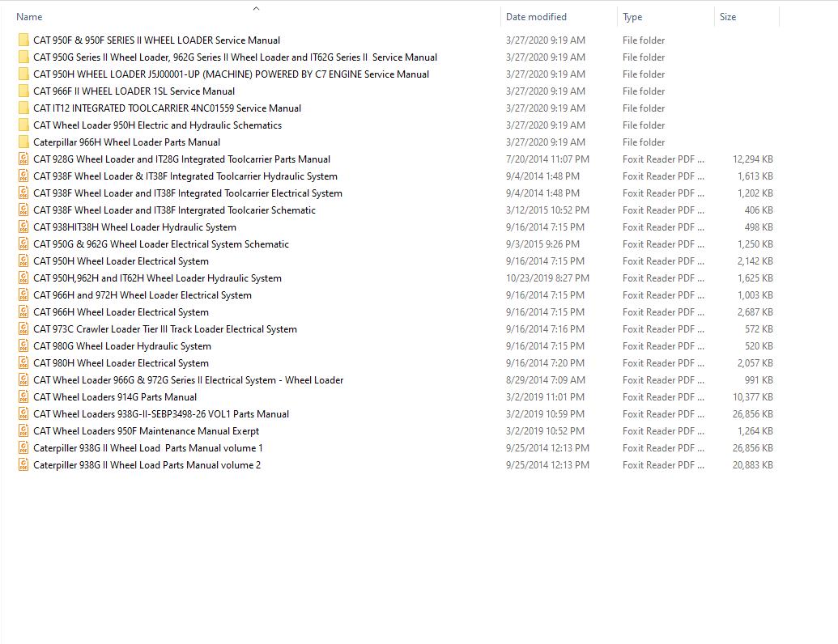Click the sort direction arrow above Name column
Viewport: 838px width, 644px height.
coord(256,8)
